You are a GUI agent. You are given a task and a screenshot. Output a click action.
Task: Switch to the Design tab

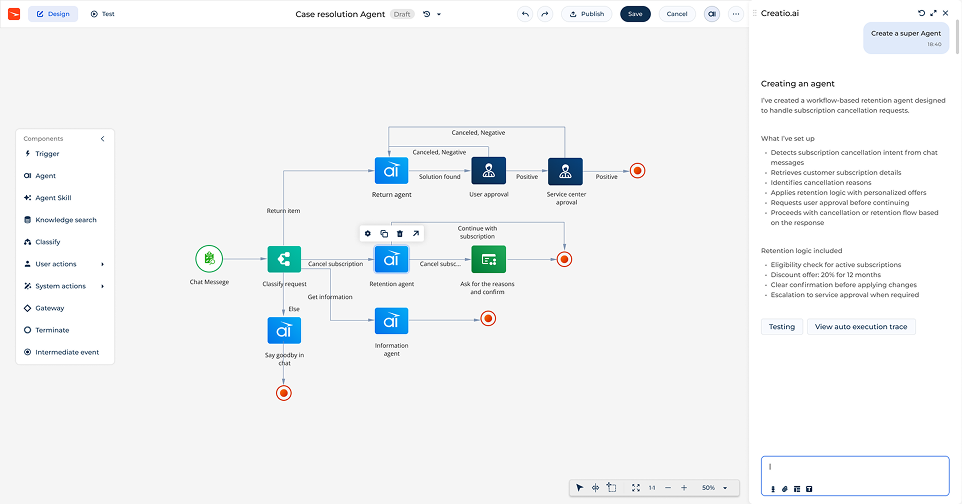coord(53,14)
